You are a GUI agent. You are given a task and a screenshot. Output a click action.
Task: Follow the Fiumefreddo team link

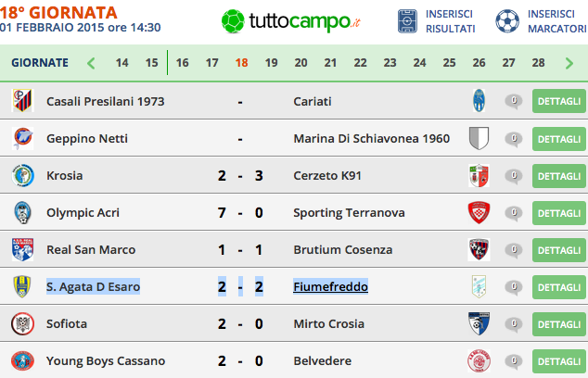pyautogui.click(x=330, y=286)
